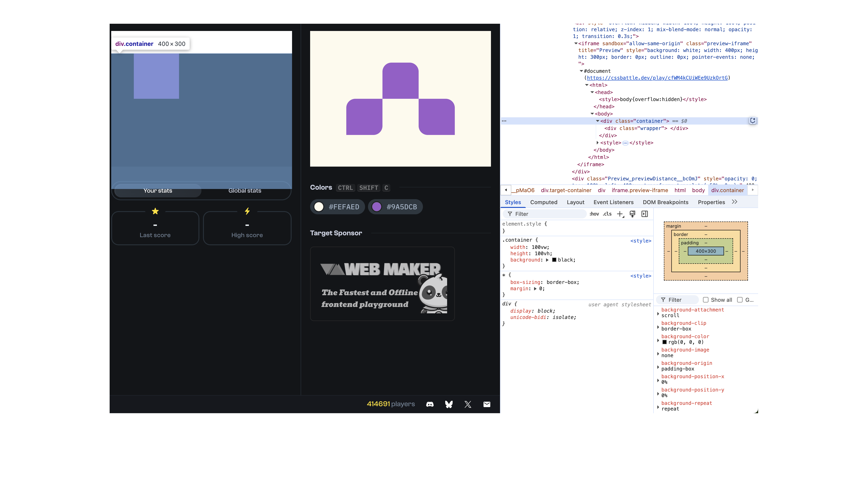868x486 pixels.
Task: Collapse the html node arrow
Action: pyautogui.click(x=587, y=85)
